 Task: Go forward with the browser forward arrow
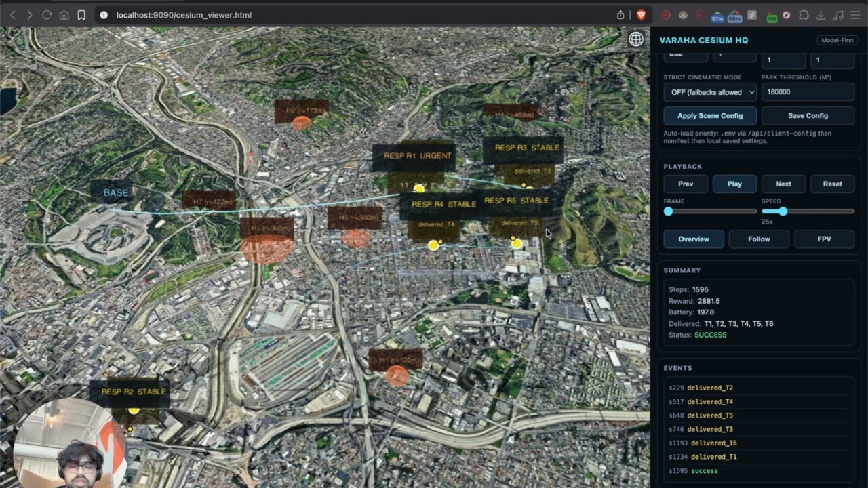tap(29, 14)
